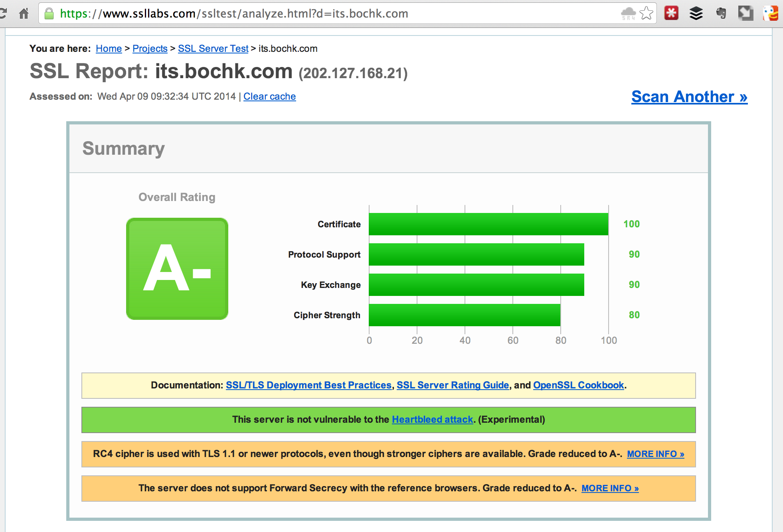Click Scan Another link
The image size is (783, 532).
689,97
